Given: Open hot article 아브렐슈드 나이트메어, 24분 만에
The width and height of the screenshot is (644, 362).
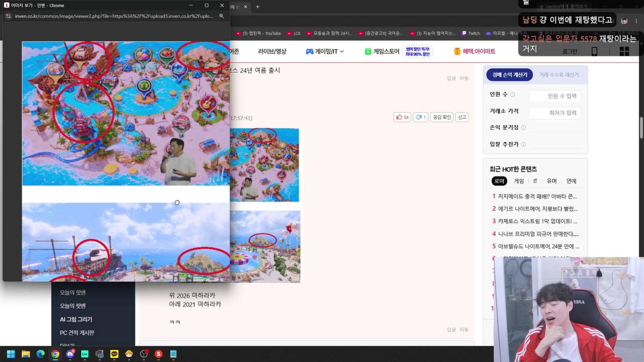Looking at the screenshot, I should [538, 246].
